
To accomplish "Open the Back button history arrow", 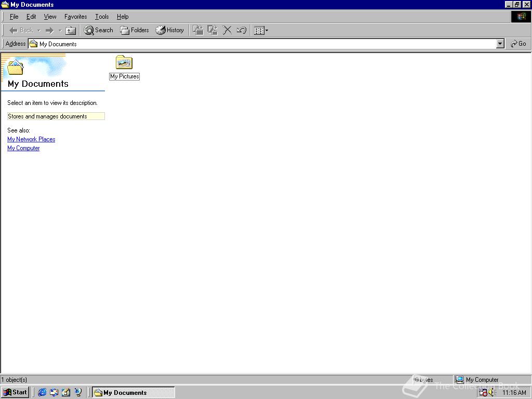I will 38,30.
